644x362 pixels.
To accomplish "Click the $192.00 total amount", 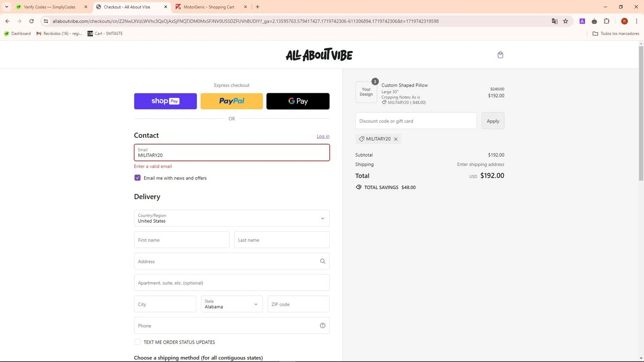I will point(492,175).
